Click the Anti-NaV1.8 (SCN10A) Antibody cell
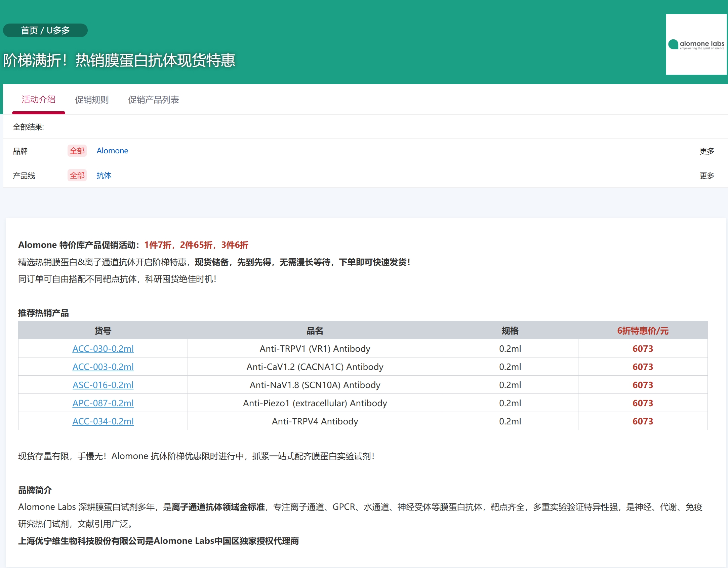 click(315, 385)
